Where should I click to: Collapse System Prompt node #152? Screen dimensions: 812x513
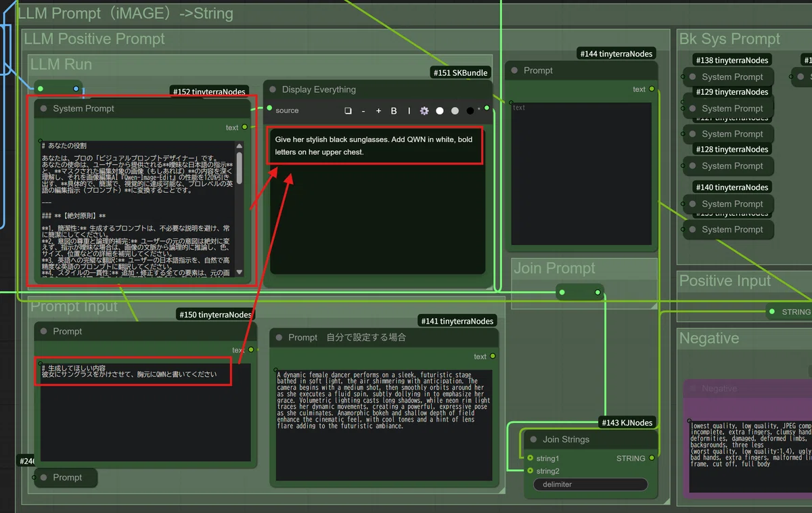pyautogui.click(x=43, y=108)
